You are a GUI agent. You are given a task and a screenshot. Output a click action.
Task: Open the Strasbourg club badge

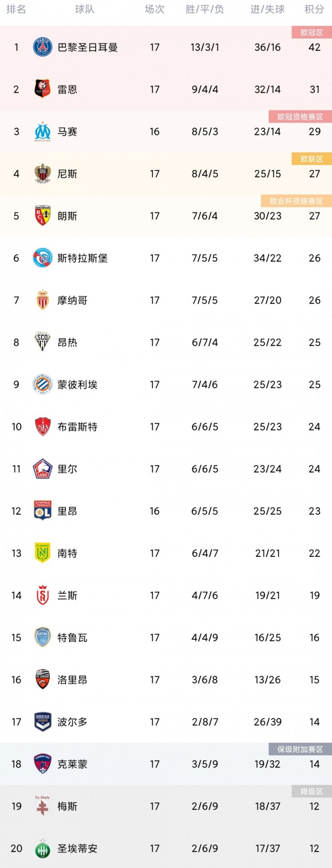pyautogui.click(x=42, y=258)
